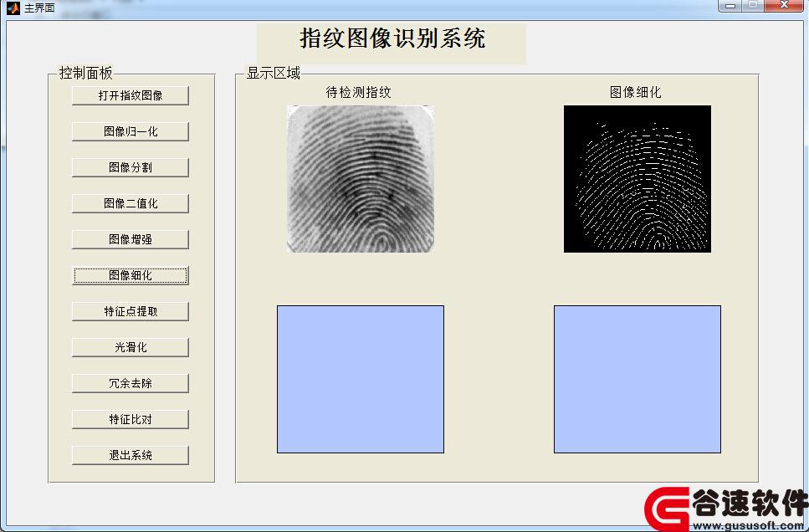Screen dimensions: 809x532
Task: Maximize the 主界面 window
Action: click(x=753, y=6)
